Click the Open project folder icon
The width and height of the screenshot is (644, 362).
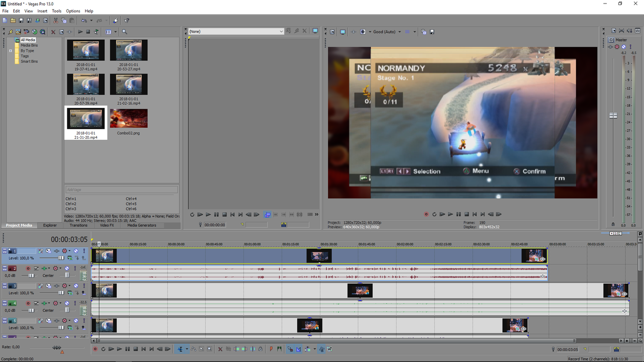[13, 21]
